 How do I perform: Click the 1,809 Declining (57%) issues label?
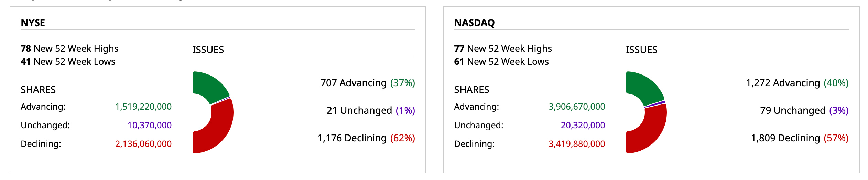(x=800, y=138)
